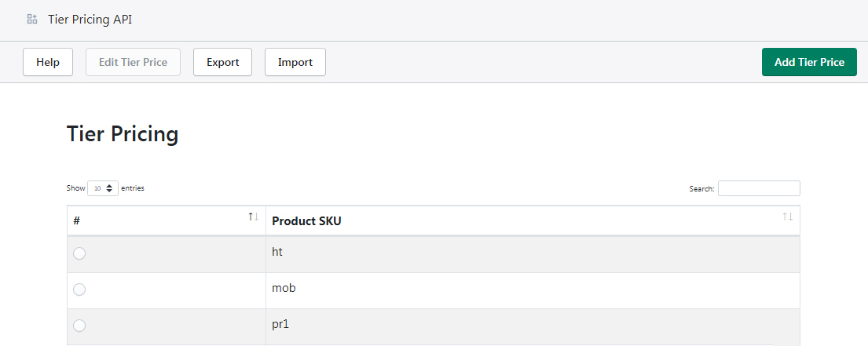868x346 pixels.
Task: Click the 'pr1' SKU cell
Action: tap(281, 324)
